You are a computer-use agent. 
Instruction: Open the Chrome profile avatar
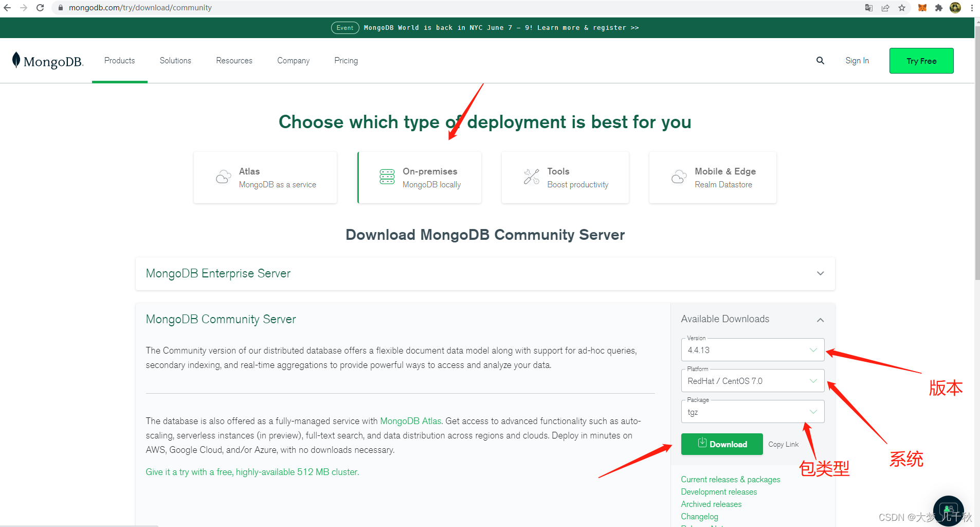click(955, 8)
